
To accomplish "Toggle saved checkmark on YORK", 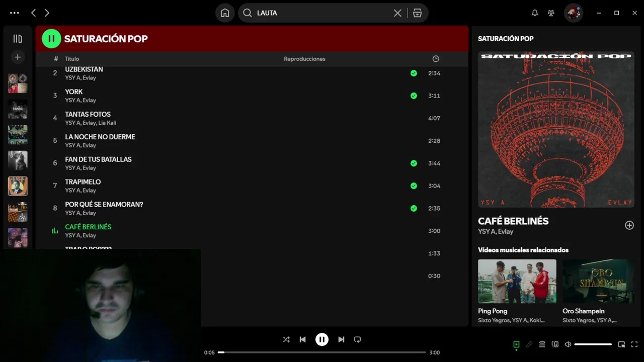I will point(414,96).
